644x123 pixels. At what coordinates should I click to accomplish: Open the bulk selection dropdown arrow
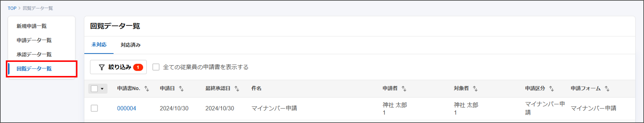coord(102,89)
